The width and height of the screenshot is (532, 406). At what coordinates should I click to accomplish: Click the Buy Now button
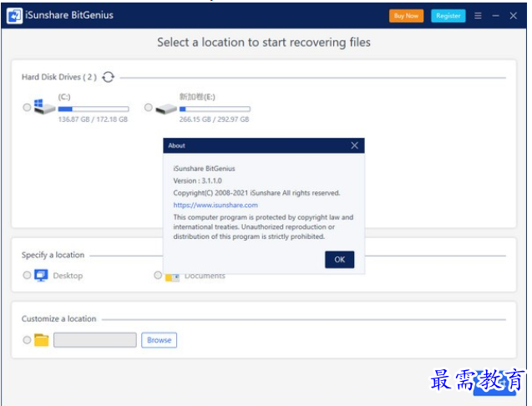click(x=406, y=16)
